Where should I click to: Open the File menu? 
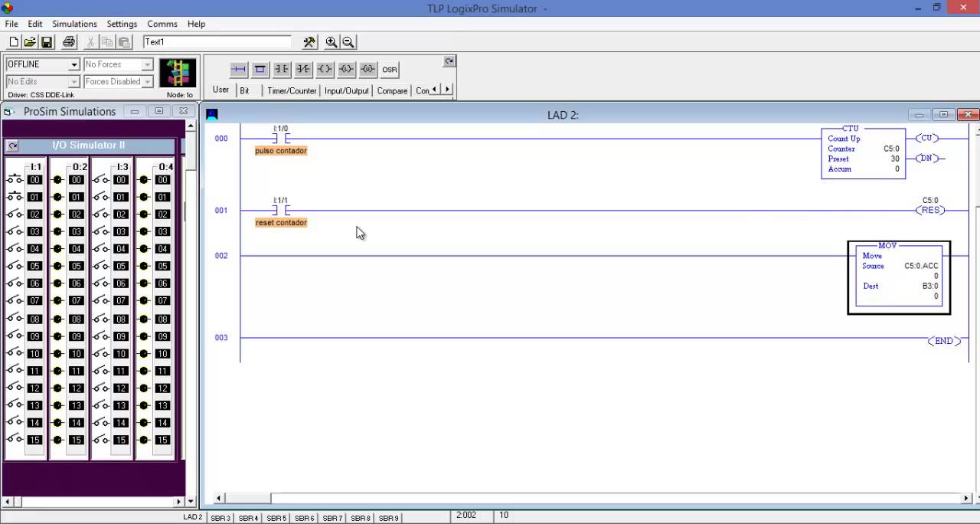(x=11, y=24)
